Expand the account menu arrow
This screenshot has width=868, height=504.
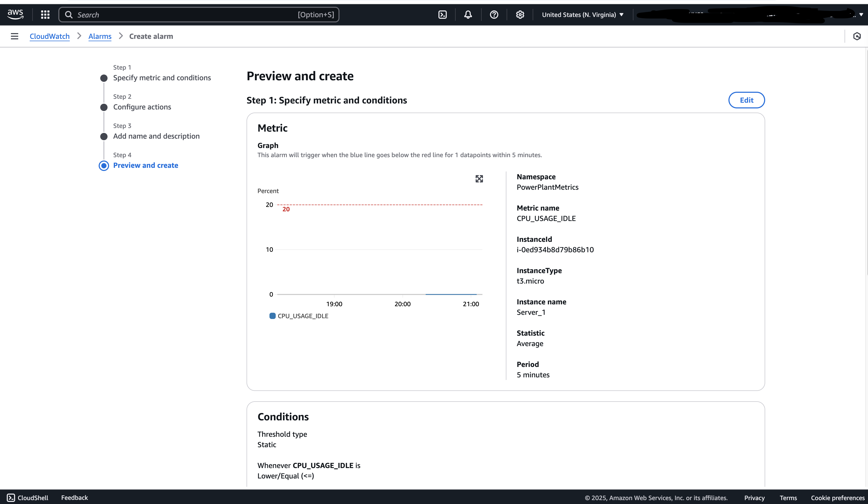tap(861, 15)
